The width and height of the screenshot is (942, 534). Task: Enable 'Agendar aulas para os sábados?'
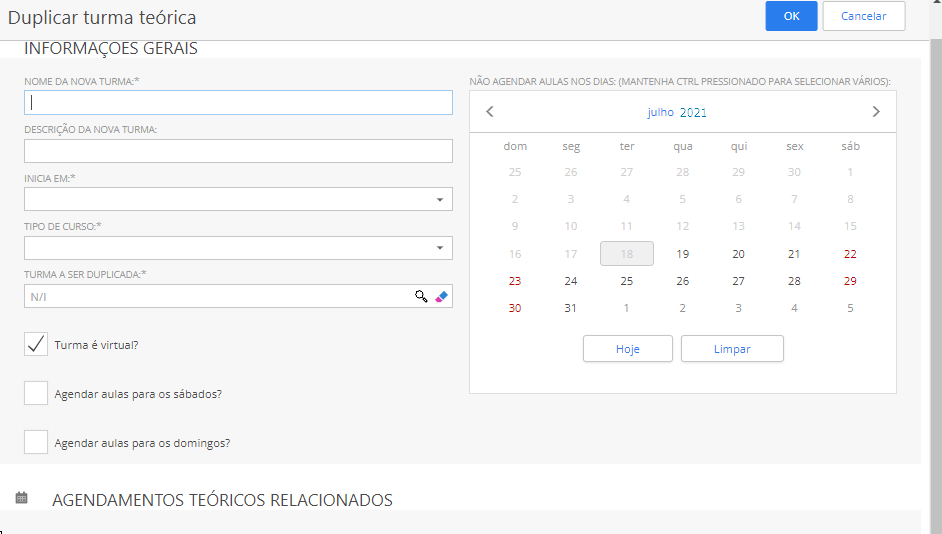tap(36, 393)
